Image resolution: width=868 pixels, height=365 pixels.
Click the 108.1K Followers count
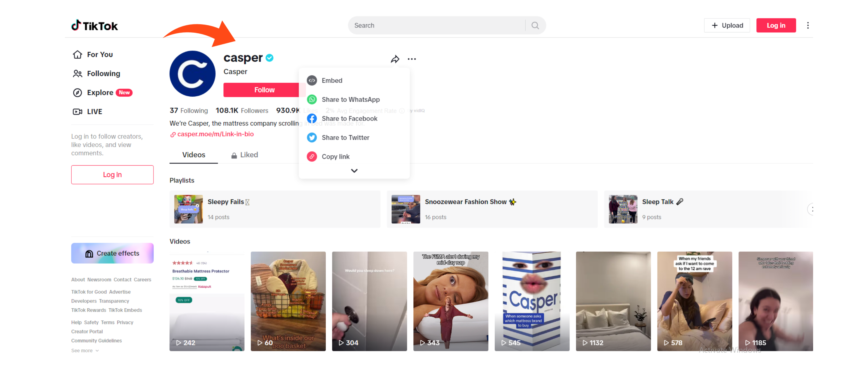coord(241,111)
